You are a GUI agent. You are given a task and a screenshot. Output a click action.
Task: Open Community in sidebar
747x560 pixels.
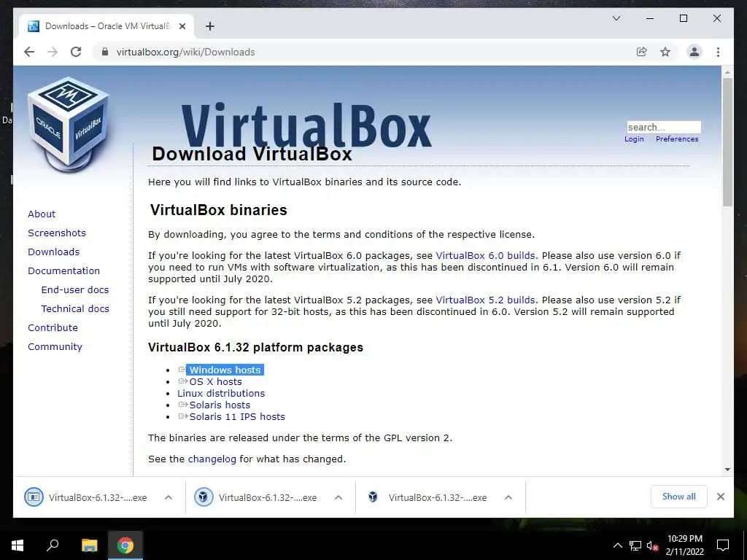55,347
